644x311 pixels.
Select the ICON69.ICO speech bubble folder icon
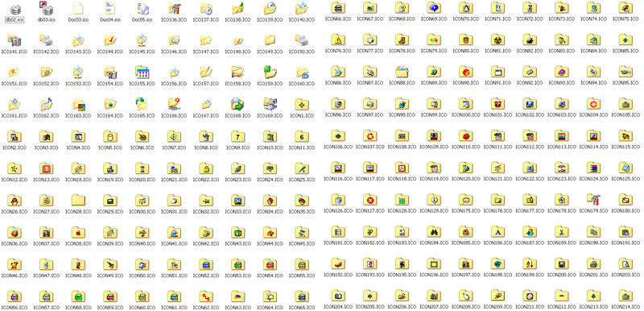tap(434, 7)
